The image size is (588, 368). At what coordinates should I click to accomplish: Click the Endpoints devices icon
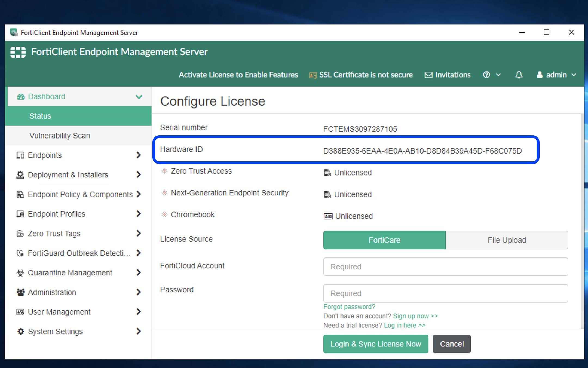pyautogui.click(x=20, y=155)
